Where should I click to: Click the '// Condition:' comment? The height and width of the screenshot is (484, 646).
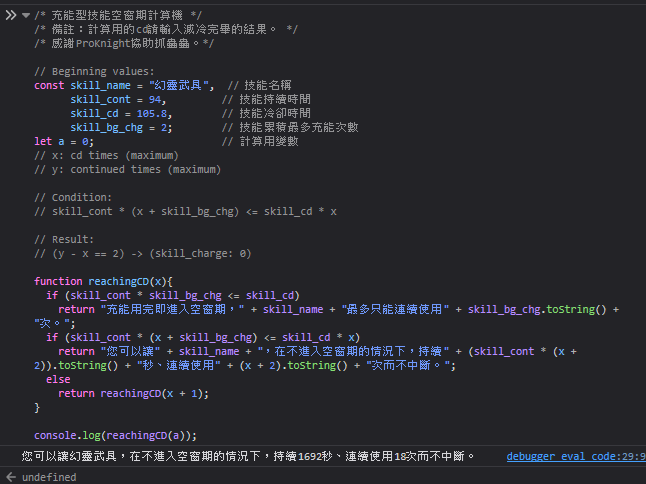coord(73,197)
